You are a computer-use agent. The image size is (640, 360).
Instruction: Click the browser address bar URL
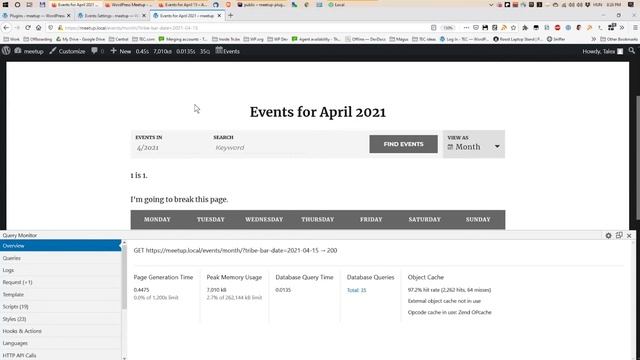(x=131, y=28)
